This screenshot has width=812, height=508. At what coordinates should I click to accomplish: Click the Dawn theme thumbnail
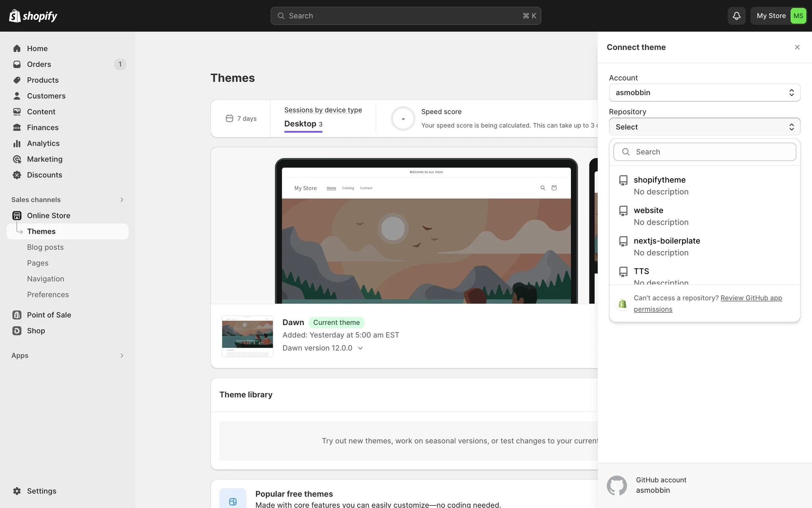(247, 336)
